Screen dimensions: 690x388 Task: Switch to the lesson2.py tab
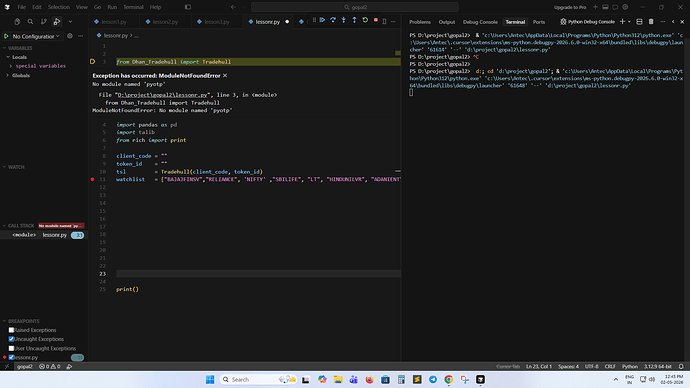pyautogui.click(x=165, y=22)
